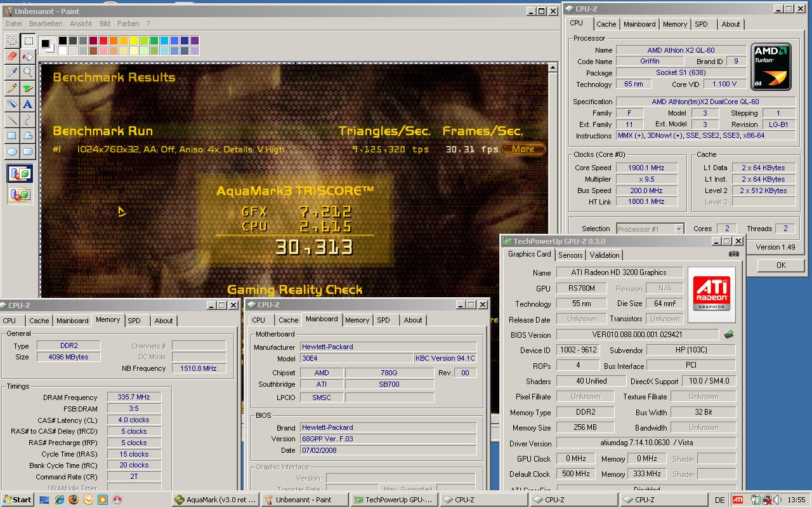
Task: Select the Polygon shape tool
Action: click(x=29, y=136)
